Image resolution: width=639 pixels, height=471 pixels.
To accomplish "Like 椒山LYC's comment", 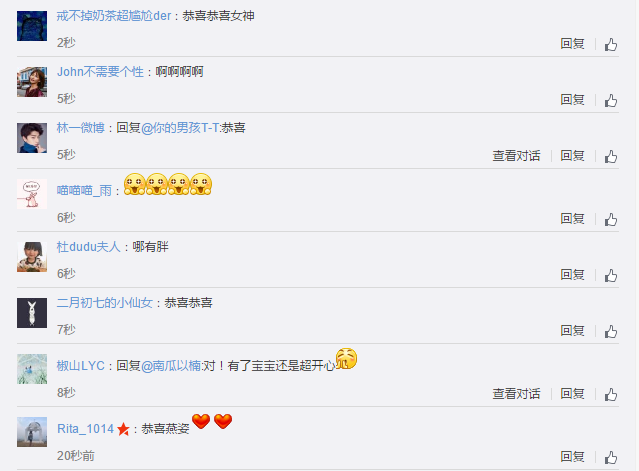I will click(610, 394).
